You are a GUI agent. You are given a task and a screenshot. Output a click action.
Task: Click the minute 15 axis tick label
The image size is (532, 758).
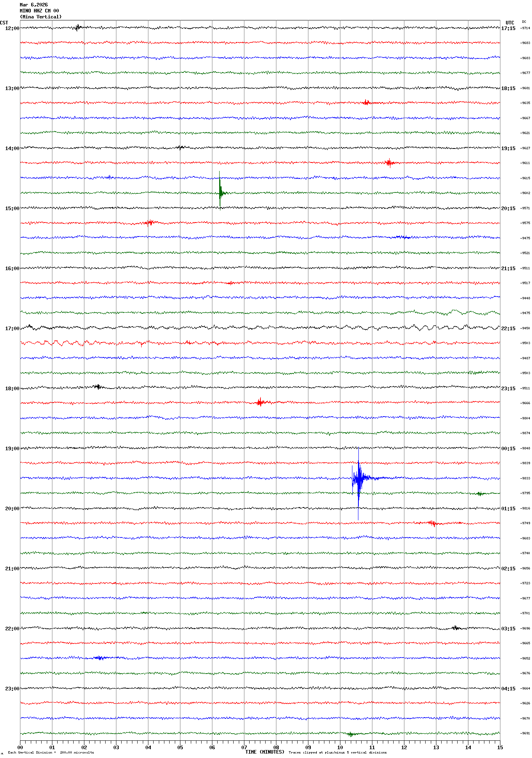coord(500,747)
